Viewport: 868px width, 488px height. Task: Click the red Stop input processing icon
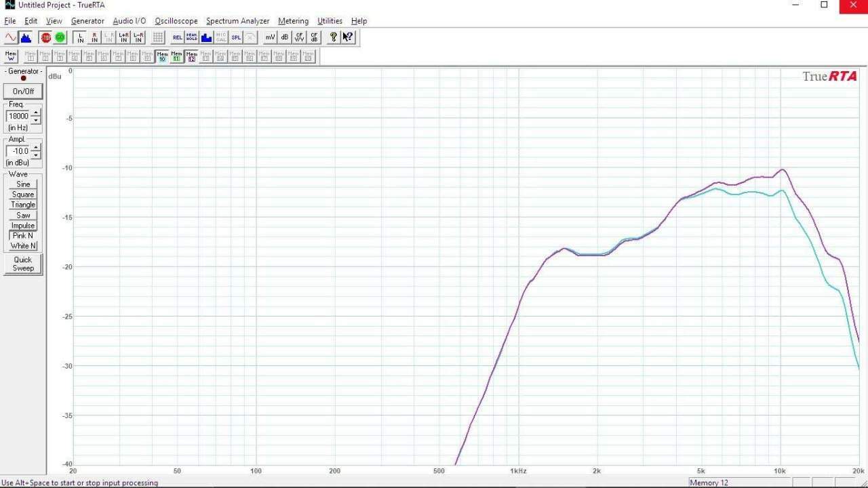click(x=45, y=37)
